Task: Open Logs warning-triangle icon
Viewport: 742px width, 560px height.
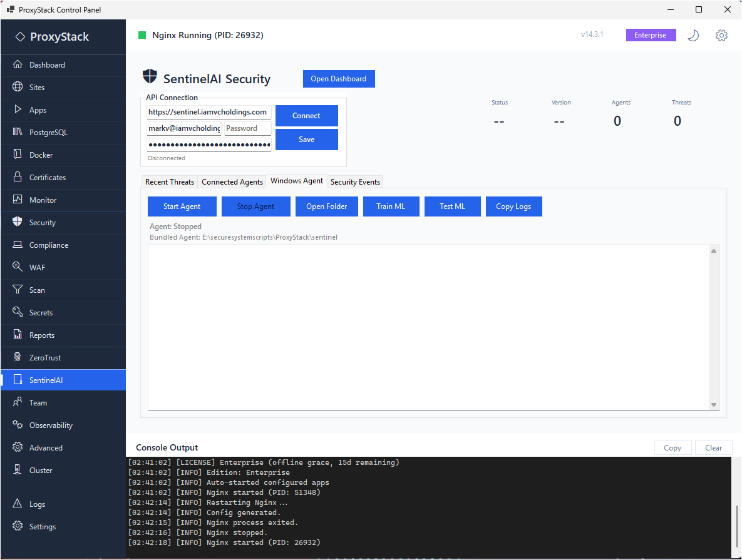Action: (18, 503)
